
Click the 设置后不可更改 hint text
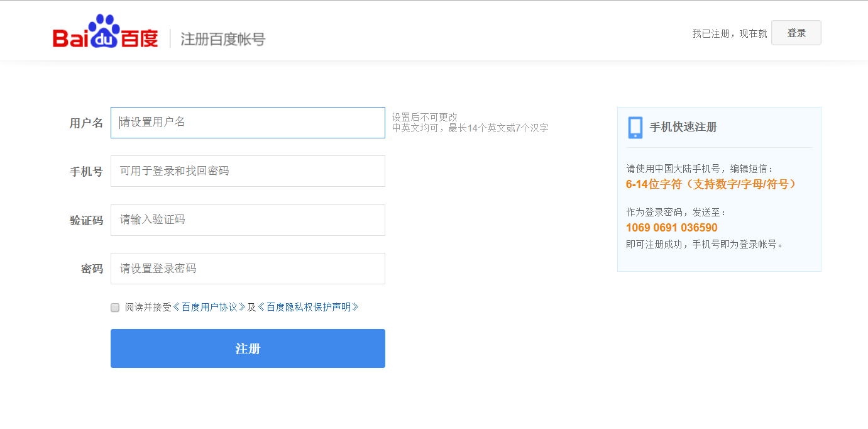(425, 117)
